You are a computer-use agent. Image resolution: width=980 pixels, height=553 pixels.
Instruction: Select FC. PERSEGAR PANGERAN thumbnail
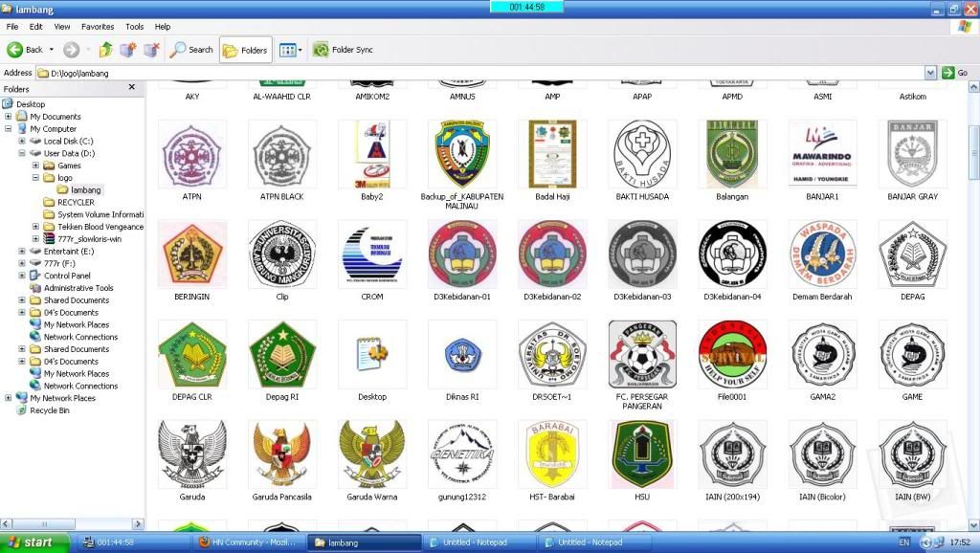642,354
